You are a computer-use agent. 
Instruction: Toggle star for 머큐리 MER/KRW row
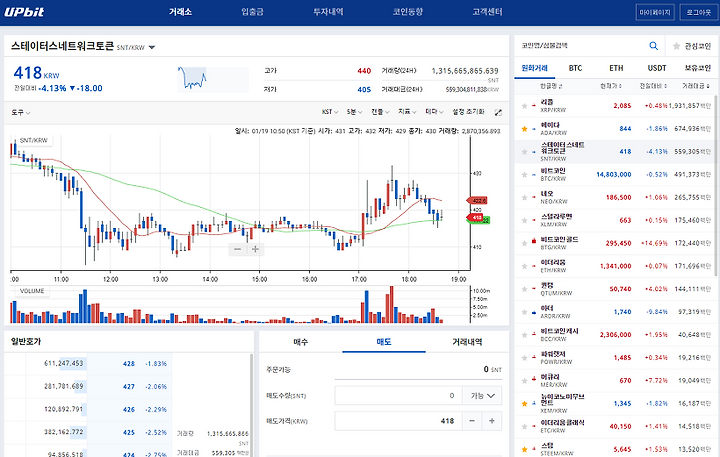coord(524,380)
